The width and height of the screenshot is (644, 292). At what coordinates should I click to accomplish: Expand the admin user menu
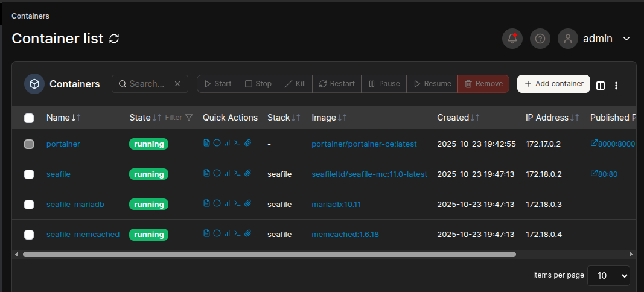(x=626, y=39)
